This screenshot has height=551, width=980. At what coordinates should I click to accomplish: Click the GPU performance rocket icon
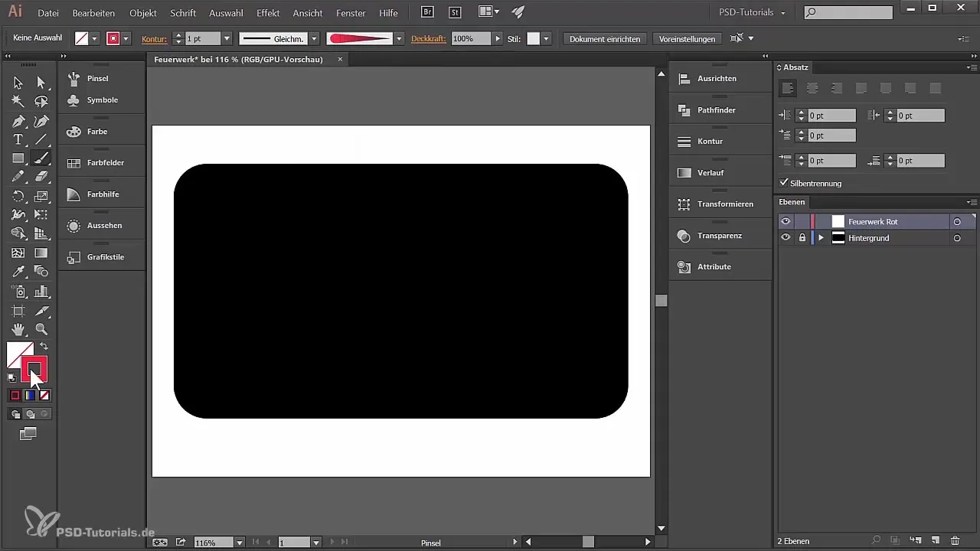(x=518, y=12)
